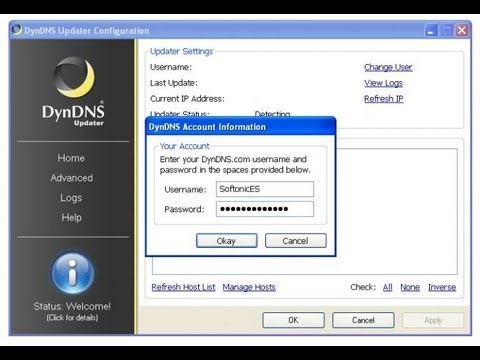Open the Help section in sidebar
The width and height of the screenshot is (480, 360).
click(71, 218)
